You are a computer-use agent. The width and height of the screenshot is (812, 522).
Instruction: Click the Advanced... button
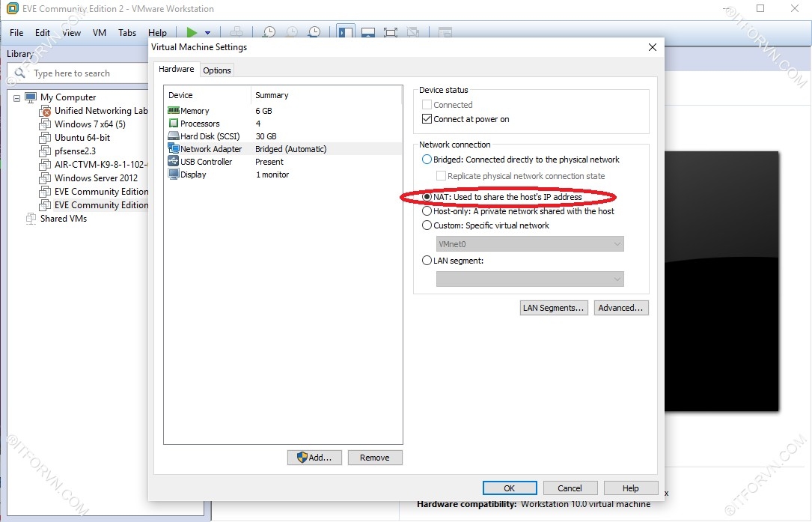620,308
